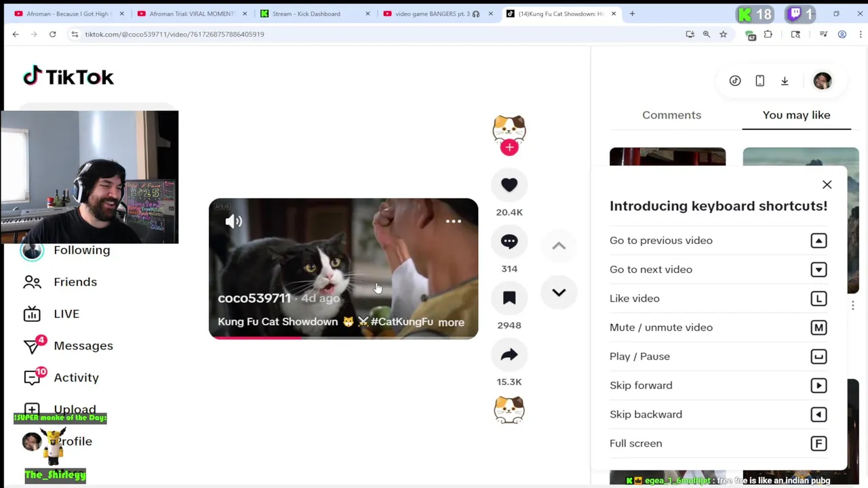Close the keyboard shortcuts popup
This screenshot has height=488, width=868.
[x=827, y=184]
